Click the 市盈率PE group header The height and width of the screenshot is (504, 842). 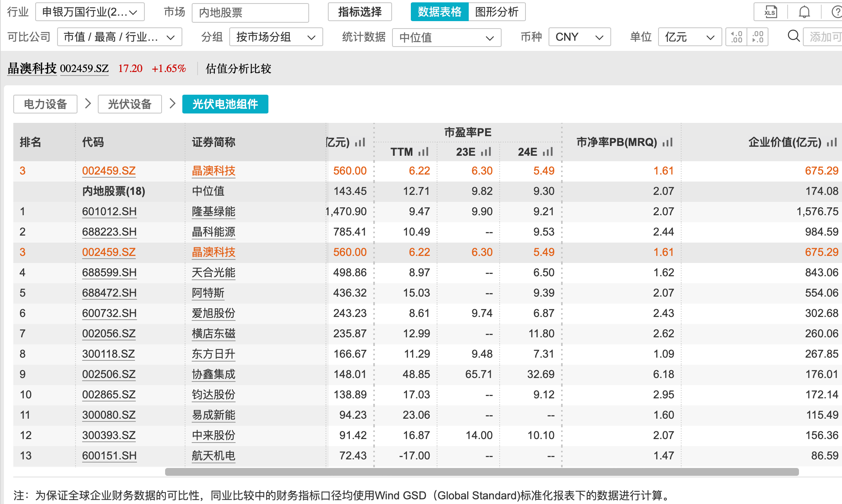click(x=468, y=132)
